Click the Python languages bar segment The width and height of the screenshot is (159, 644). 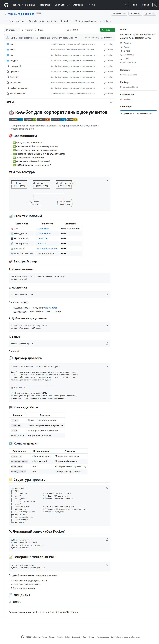pyautogui.click(x=138, y=111)
